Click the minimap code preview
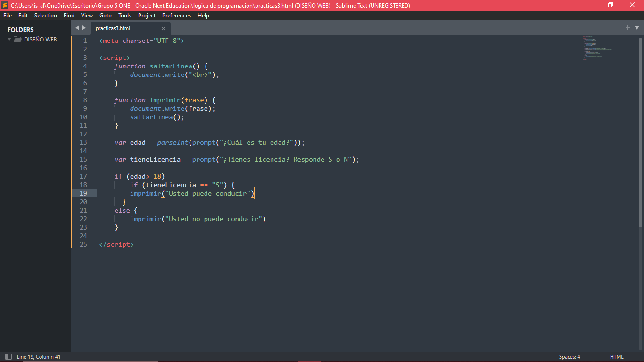This screenshot has height=362, width=644. [x=597, y=48]
